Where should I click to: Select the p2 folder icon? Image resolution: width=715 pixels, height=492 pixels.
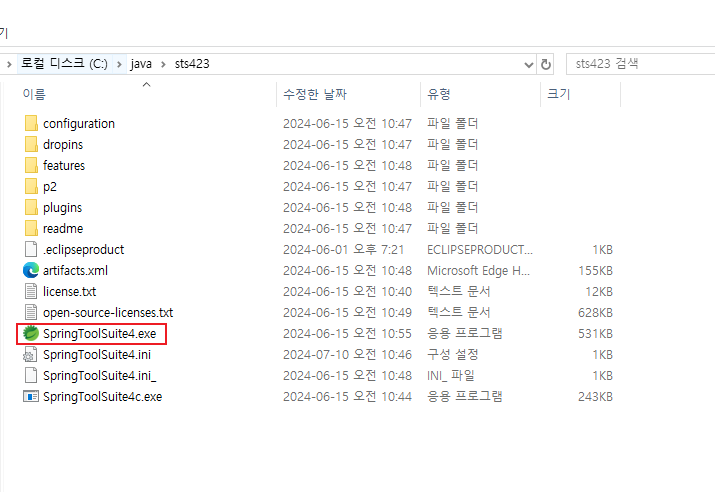[31, 186]
